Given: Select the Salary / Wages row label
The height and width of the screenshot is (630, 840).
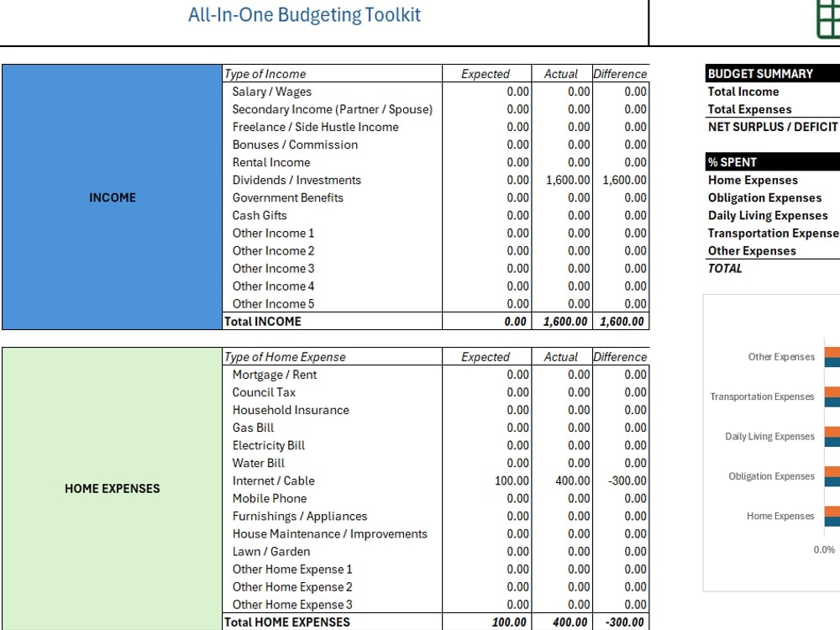Looking at the screenshot, I should tap(271, 92).
